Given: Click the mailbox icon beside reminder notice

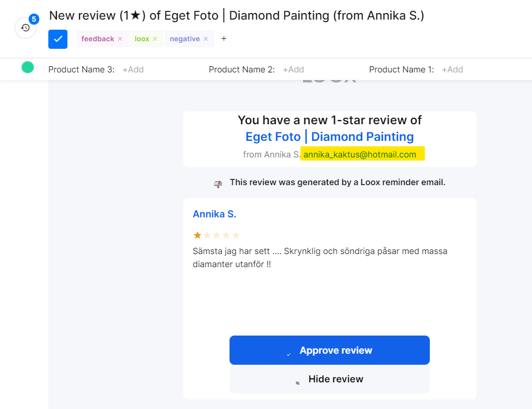Looking at the screenshot, I should click(218, 183).
